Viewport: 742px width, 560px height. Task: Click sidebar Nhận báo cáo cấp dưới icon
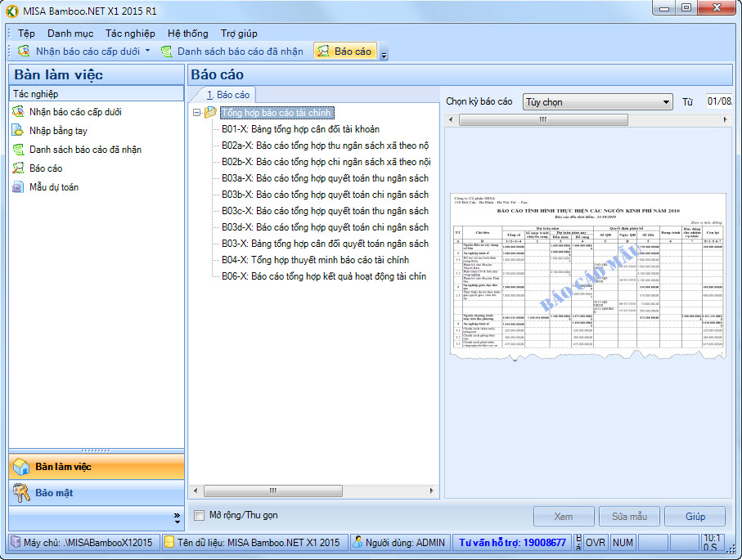18,112
